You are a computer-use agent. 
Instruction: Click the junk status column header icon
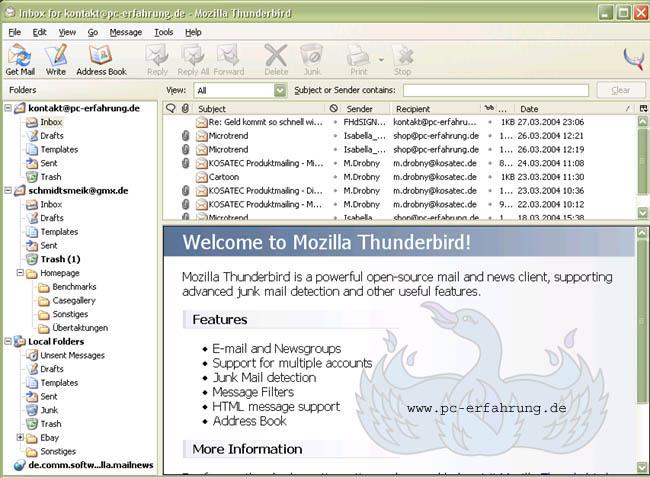[334, 109]
